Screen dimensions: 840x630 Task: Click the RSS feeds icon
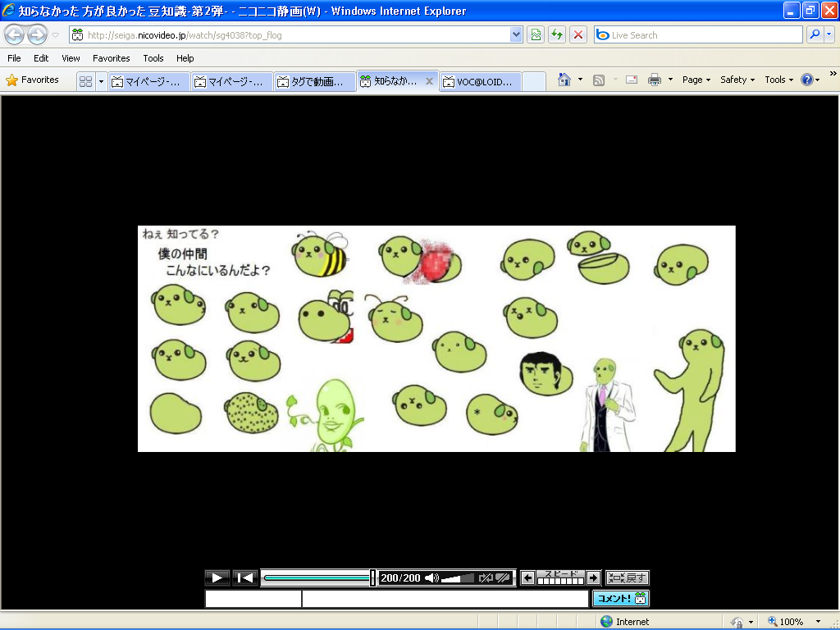[599, 80]
